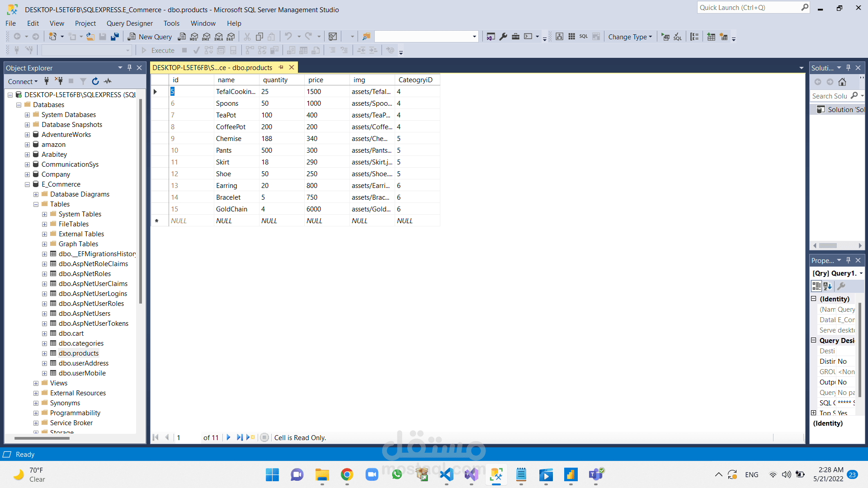Verify the SQL syntax
Image resolution: width=868 pixels, height=488 pixels.
pyautogui.click(x=676, y=37)
